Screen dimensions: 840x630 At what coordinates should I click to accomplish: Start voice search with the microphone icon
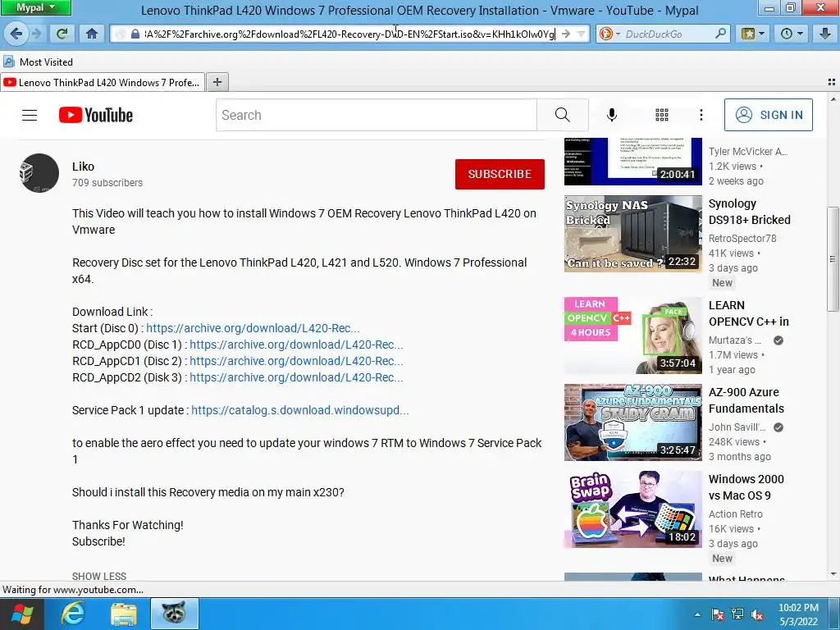click(x=611, y=115)
